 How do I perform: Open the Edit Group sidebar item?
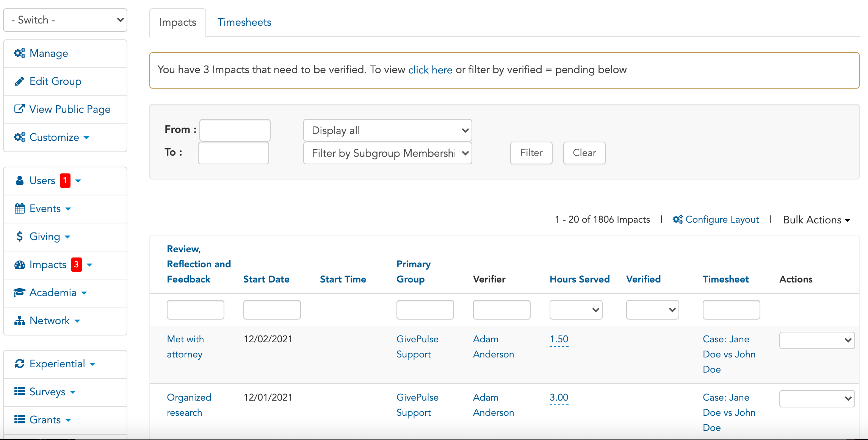pos(65,81)
